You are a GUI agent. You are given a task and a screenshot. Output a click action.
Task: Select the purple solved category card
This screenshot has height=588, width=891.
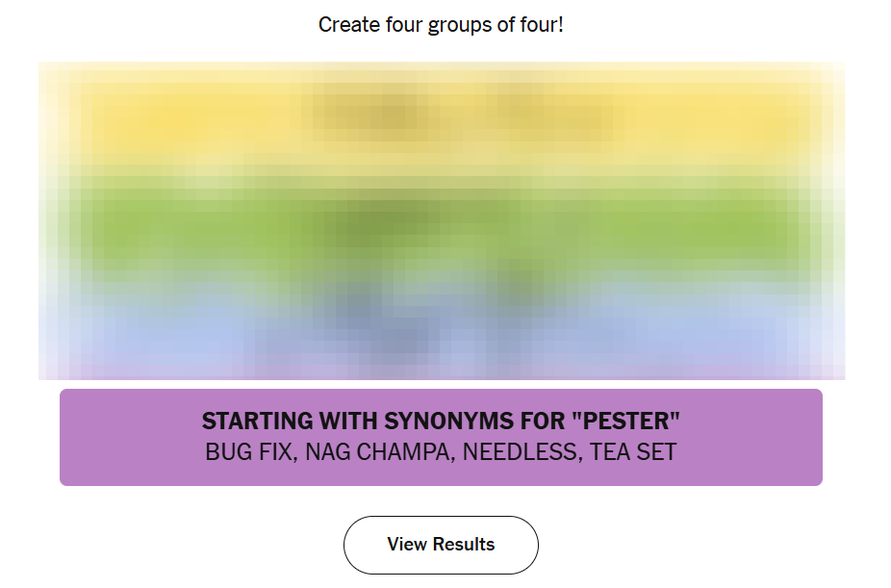pos(441,438)
